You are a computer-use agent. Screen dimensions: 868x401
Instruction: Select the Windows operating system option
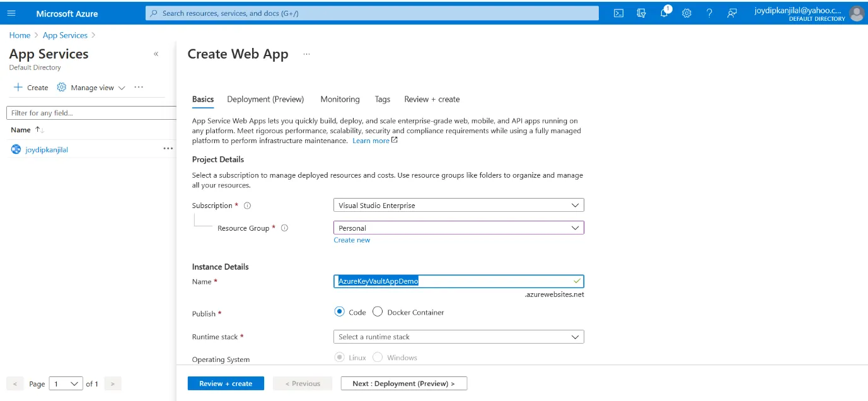377,357
